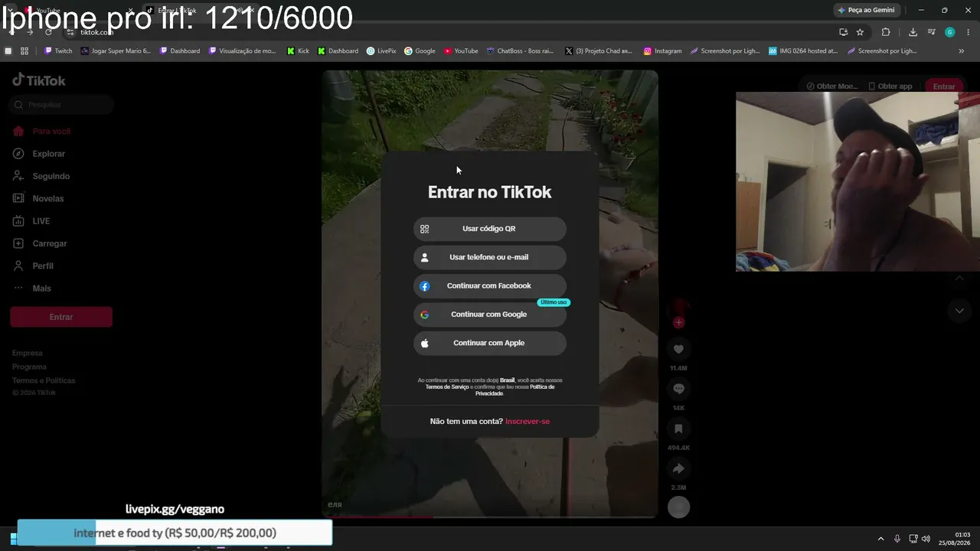Open the browser extensions puzzle icon
Image resolution: width=980 pixels, height=551 pixels.
click(x=886, y=32)
